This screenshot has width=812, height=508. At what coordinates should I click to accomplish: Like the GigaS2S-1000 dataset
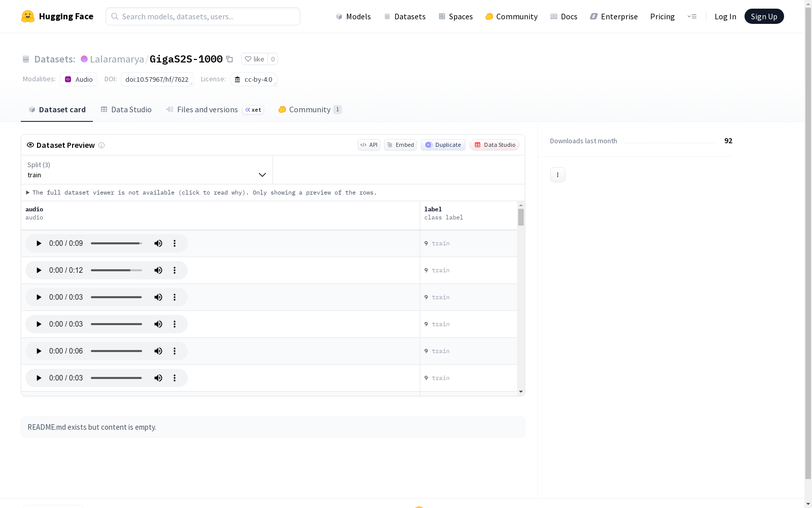click(x=254, y=59)
